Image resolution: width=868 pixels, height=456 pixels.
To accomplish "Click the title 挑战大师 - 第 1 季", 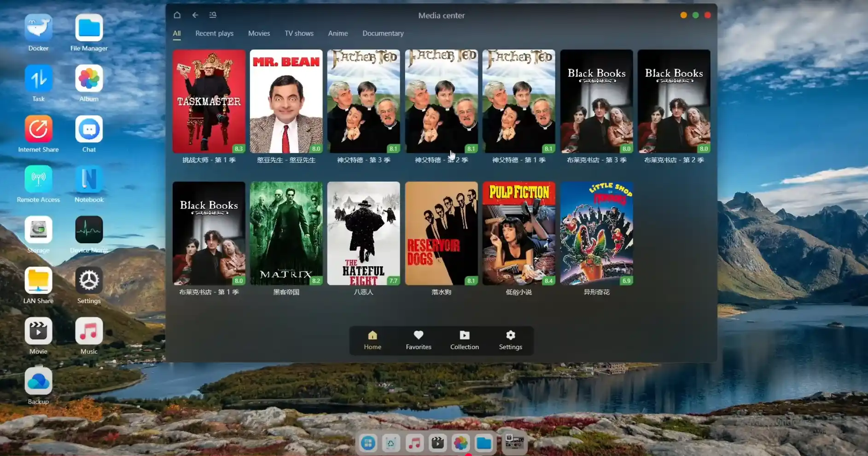I will (209, 160).
